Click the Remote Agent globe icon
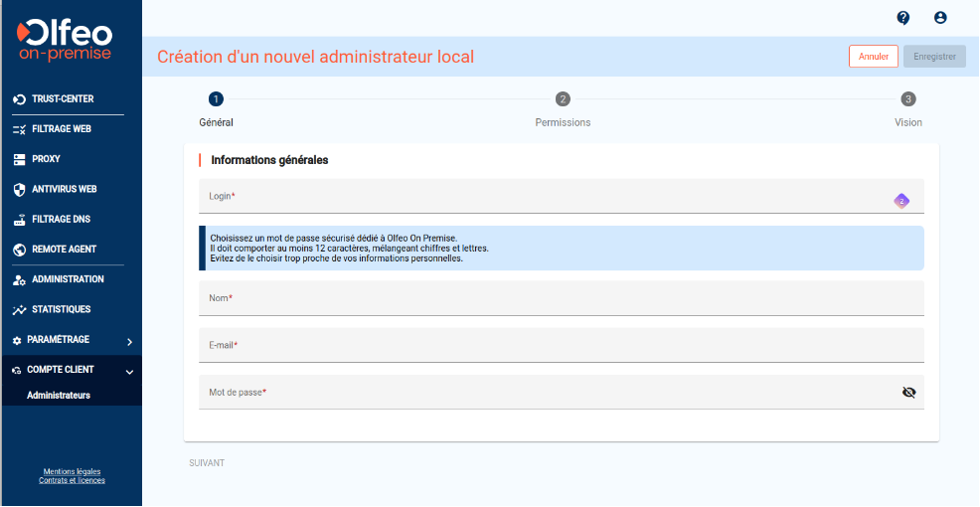This screenshot has height=507, width=980. [19, 250]
